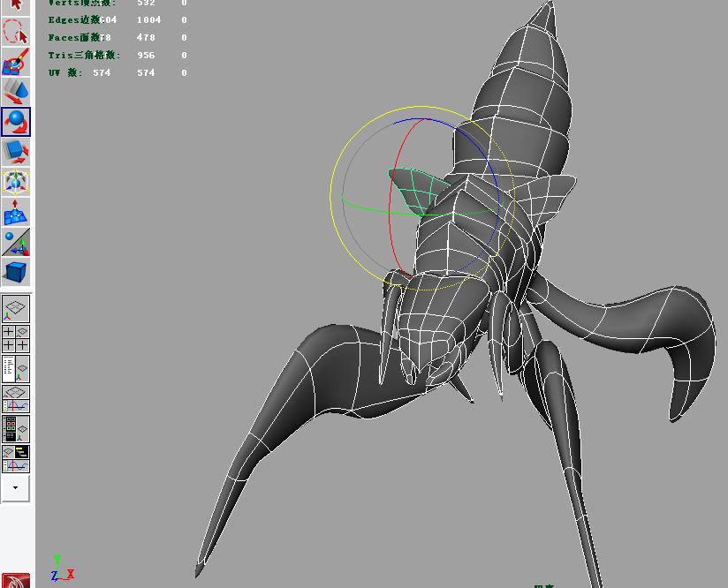Viewport: 728px width, 588px height.
Task: Select the arrow Select tool
Action: (16, 5)
